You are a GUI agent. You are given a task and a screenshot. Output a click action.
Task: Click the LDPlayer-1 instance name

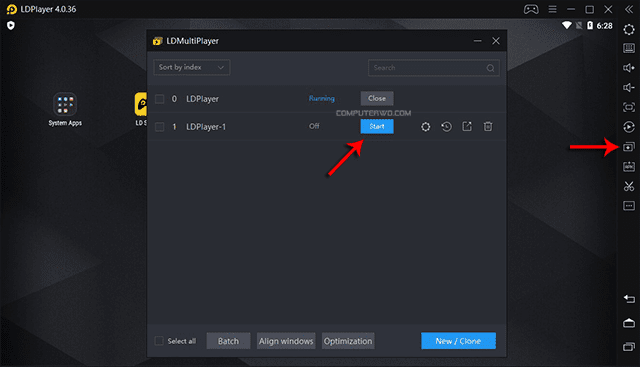[x=206, y=127]
